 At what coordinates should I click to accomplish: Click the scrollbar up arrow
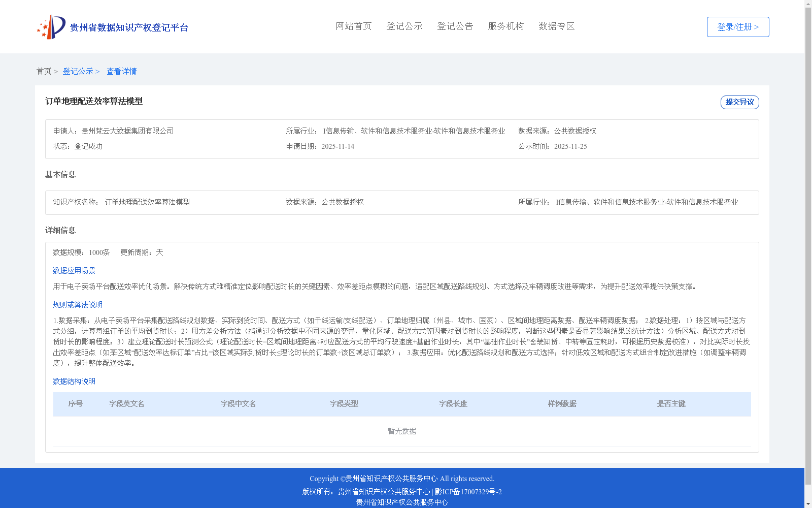click(x=808, y=4)
